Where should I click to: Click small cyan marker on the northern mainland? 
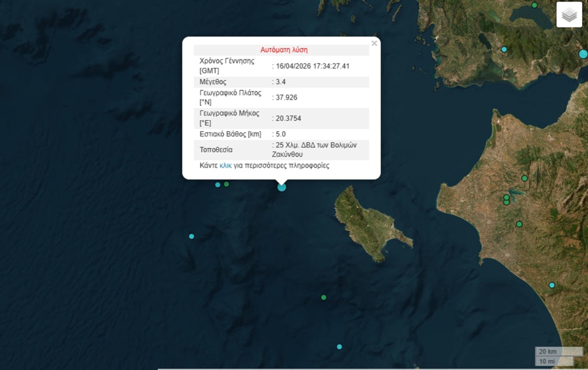pyautogui.click(x=504, y=50)
